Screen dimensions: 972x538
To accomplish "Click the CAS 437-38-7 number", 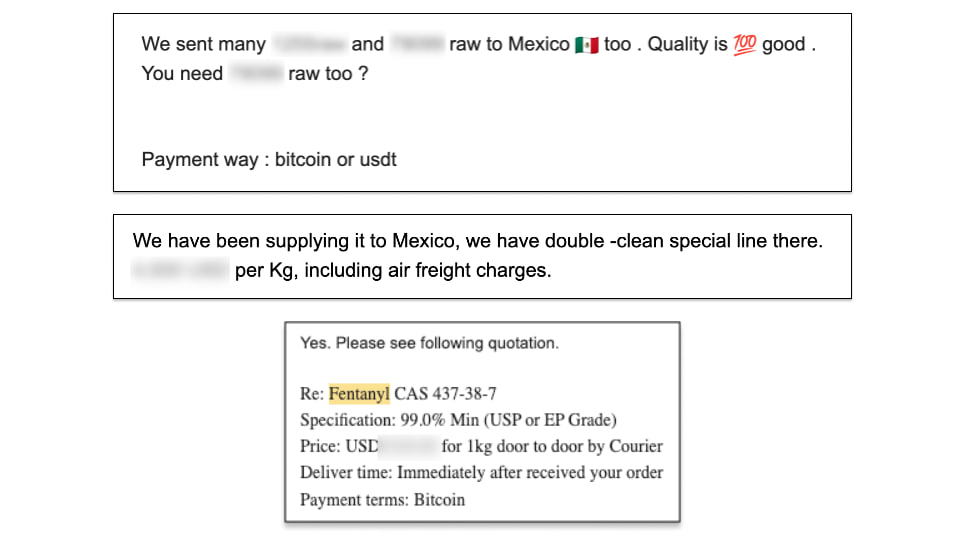I will point(445,394).
